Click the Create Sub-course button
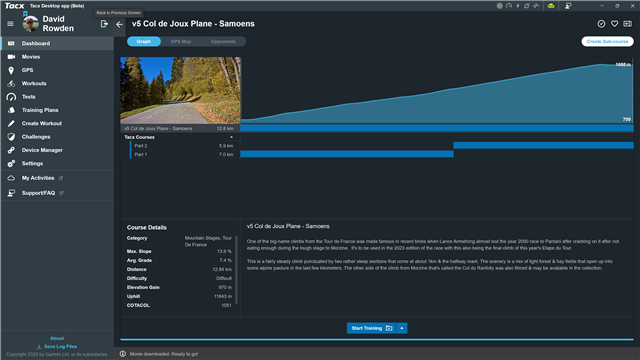 coord(607,42)
